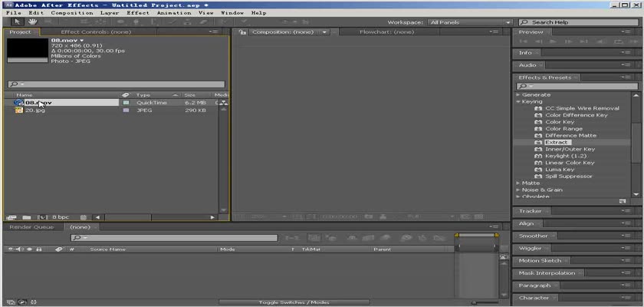Toggle audio speaker column in timeline header

click(x=21, y=249)
